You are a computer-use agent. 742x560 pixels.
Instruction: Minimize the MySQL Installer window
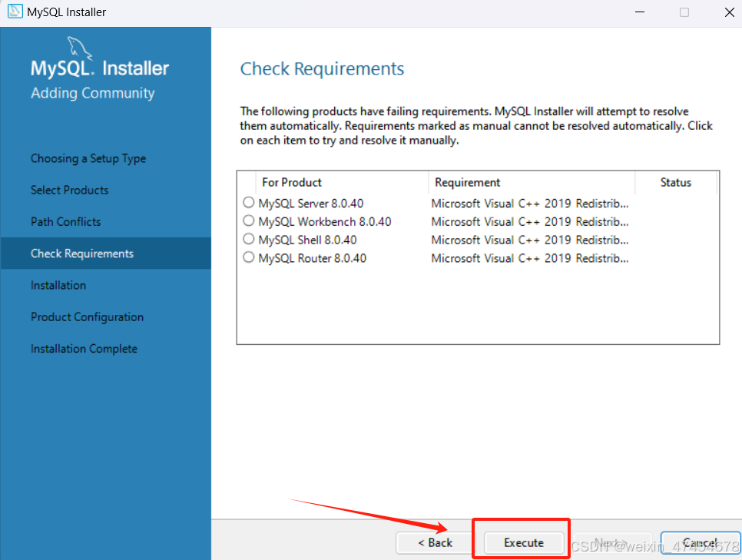(x=640, y=12)
